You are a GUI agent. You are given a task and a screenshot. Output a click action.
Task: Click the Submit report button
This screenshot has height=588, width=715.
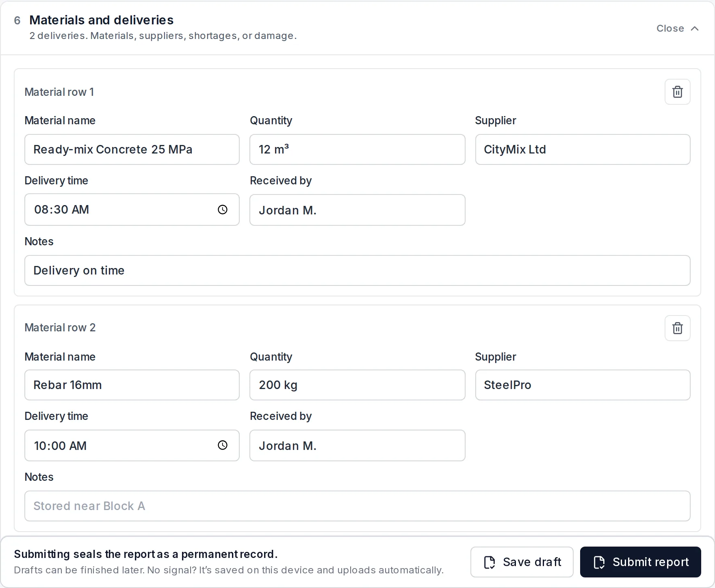pyautogui.click(x=640, y=562)
